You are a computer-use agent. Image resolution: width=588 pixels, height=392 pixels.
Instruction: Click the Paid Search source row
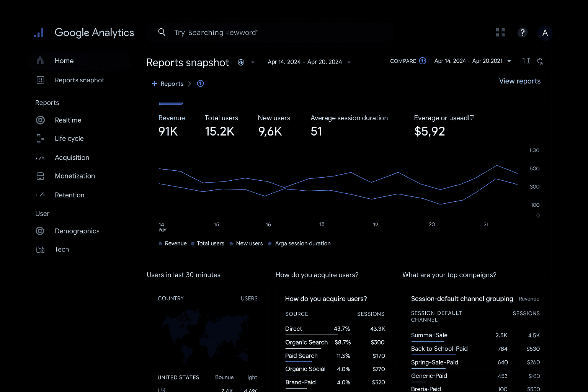(335, 356)
